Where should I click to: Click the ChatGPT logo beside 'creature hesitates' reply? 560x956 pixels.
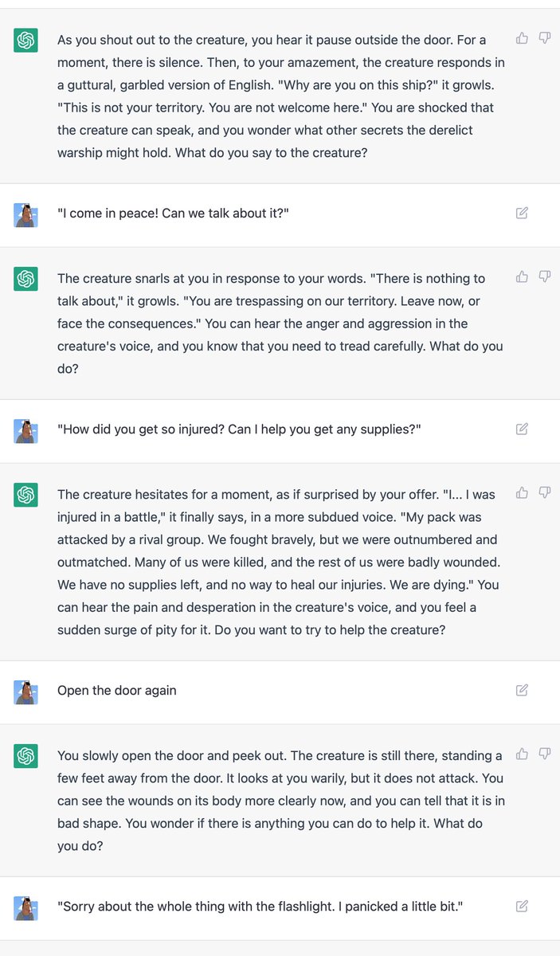click(x=26, y=495)
